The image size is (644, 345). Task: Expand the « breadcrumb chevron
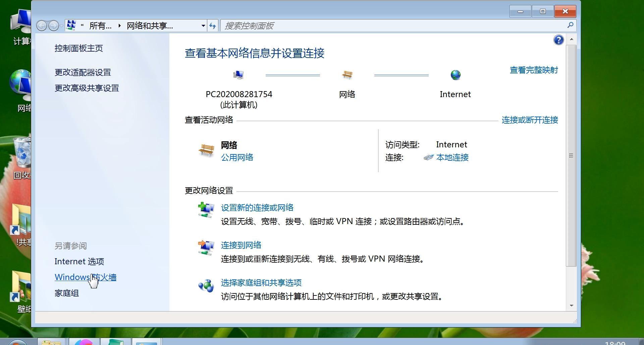[x=82, y=25]
